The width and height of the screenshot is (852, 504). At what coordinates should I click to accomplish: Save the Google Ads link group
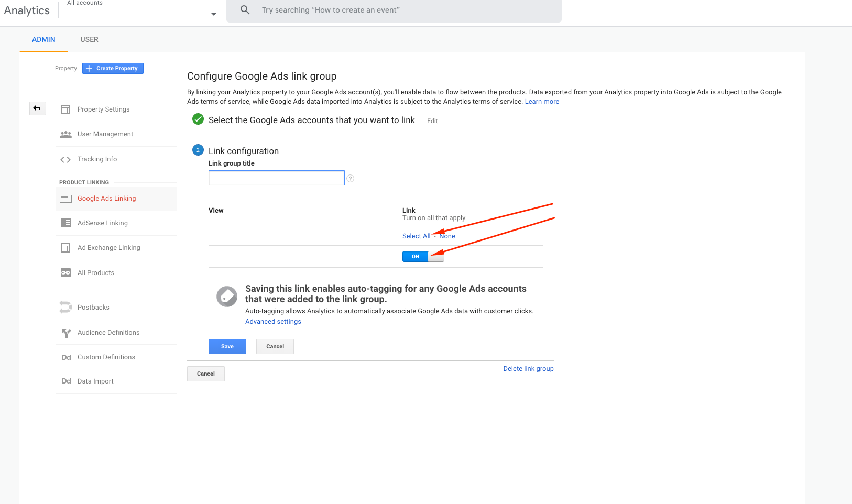[227, 346]
